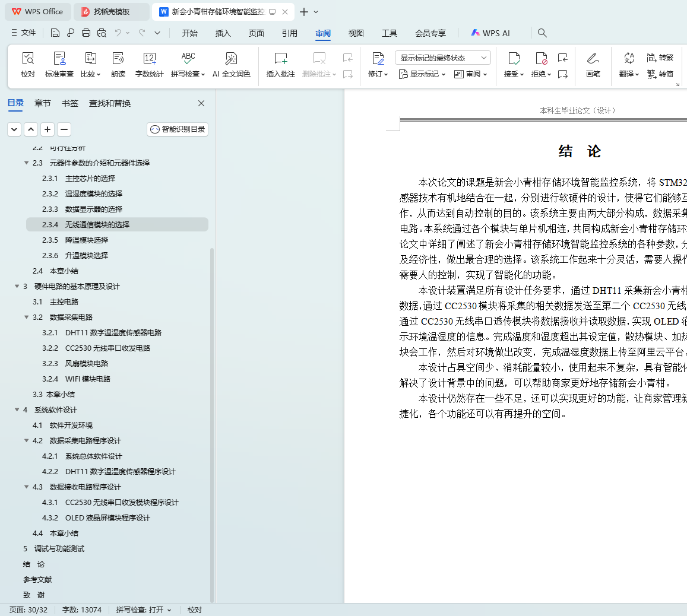
Task: Collapse chapter 4 系统软件设计
Action: 17,410
